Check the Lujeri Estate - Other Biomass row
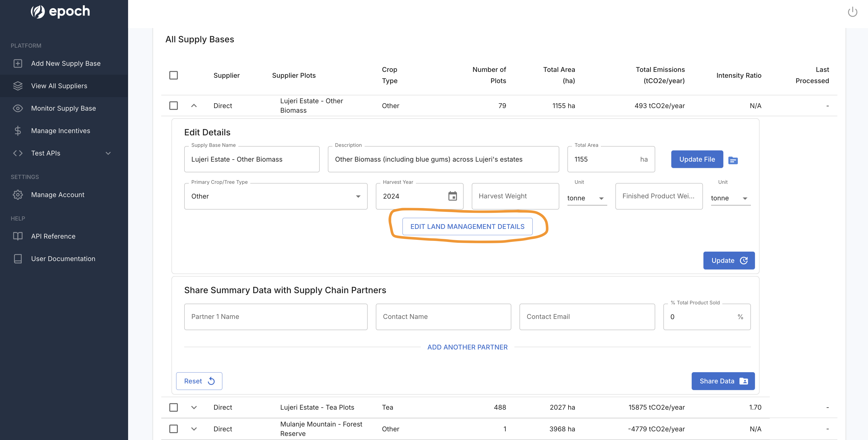Viewport: 868px width, 440px height. 173,106
